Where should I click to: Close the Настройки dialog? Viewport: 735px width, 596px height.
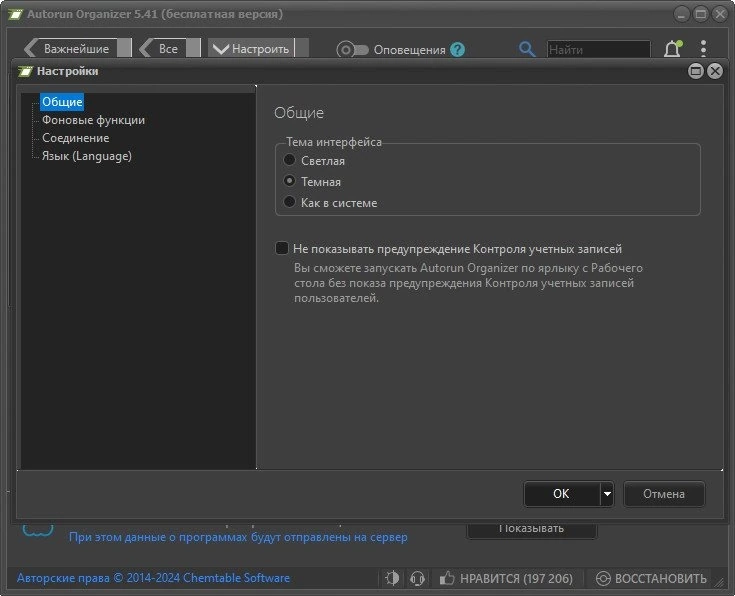(x=715, y=71)
